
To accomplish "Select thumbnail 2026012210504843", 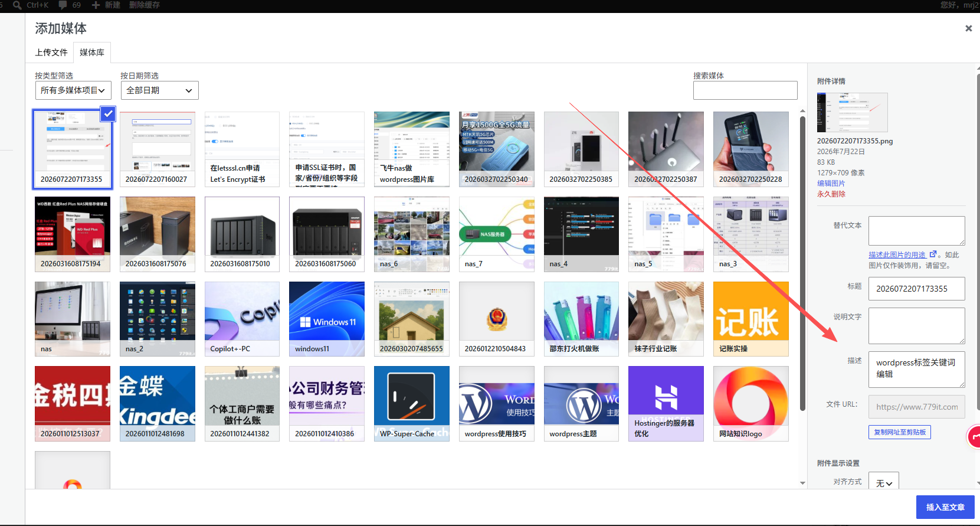I will point(497,319).
